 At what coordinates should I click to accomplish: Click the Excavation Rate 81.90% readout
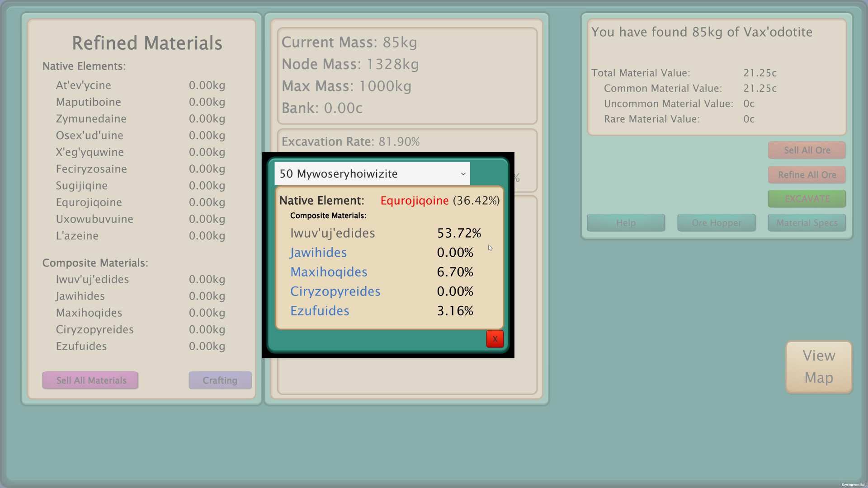point(350,142)
